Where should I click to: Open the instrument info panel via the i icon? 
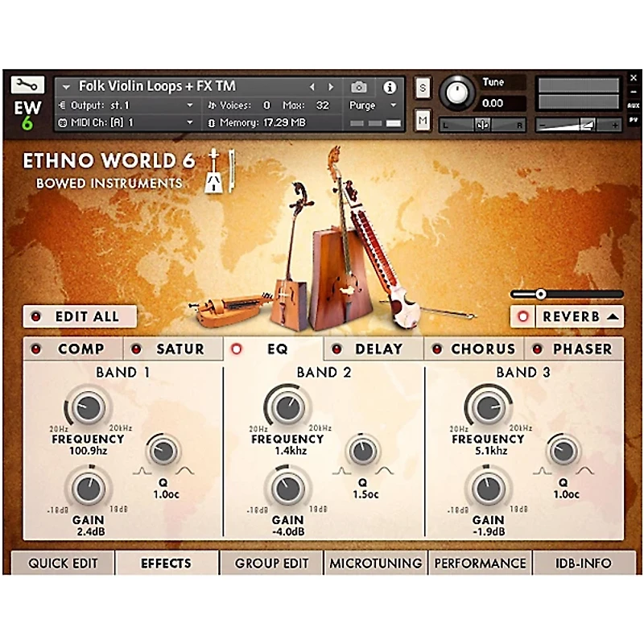(x=390, y=87)
